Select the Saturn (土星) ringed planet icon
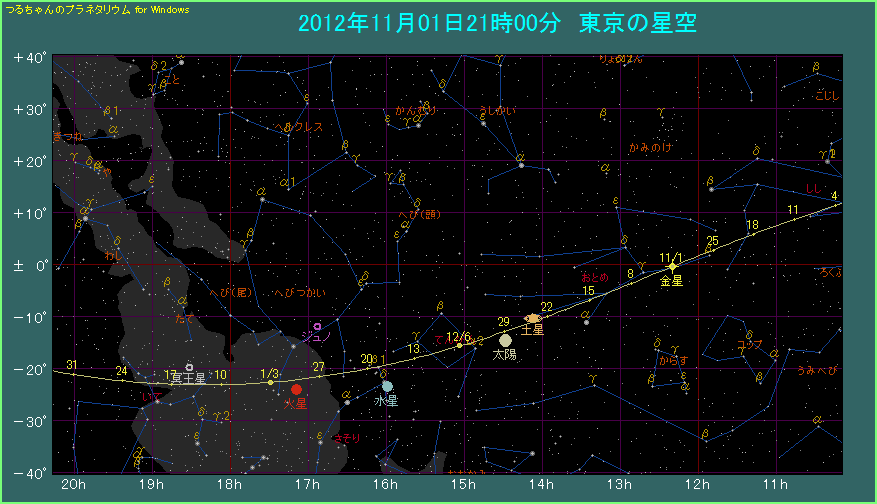Screen dimensions: 877x504 (x=533, y=318)
